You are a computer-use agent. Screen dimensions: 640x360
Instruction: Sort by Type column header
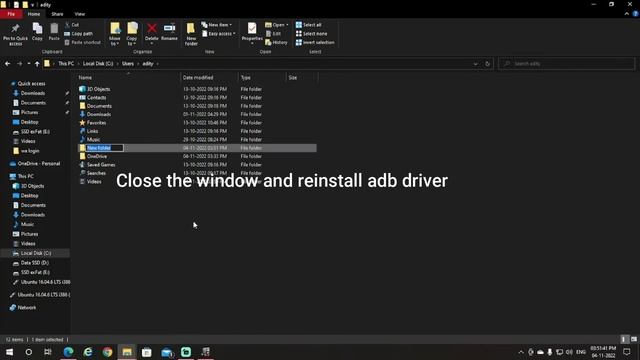click(262, 78)
